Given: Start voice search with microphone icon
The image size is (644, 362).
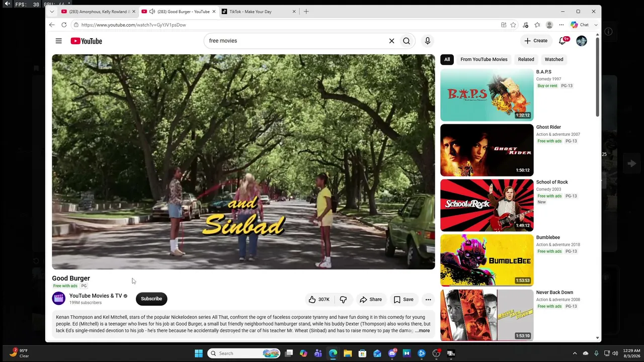Looking at the screenshot, I should pyautogui.click(x=428, y=41).
